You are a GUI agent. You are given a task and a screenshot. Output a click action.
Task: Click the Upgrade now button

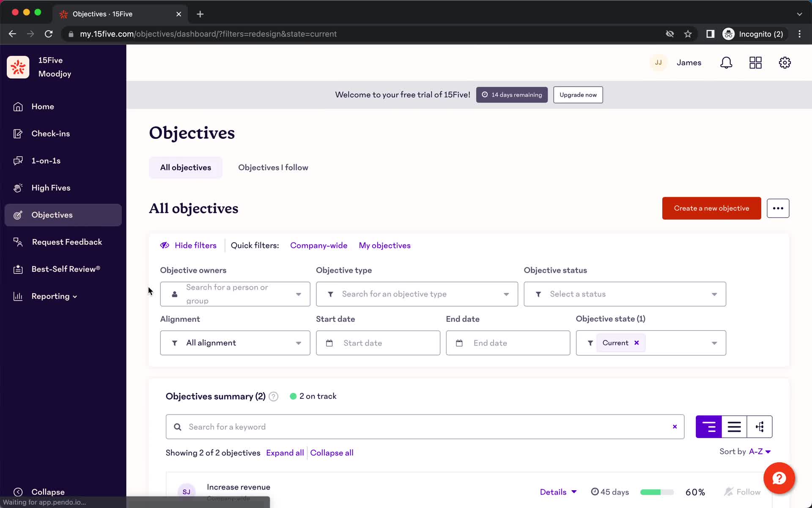(578, 94)
